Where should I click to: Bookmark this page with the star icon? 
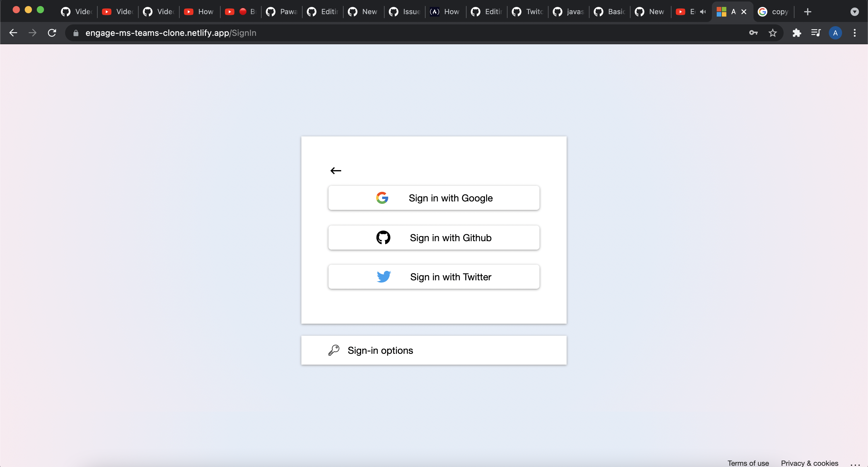[x=773, y=33]
